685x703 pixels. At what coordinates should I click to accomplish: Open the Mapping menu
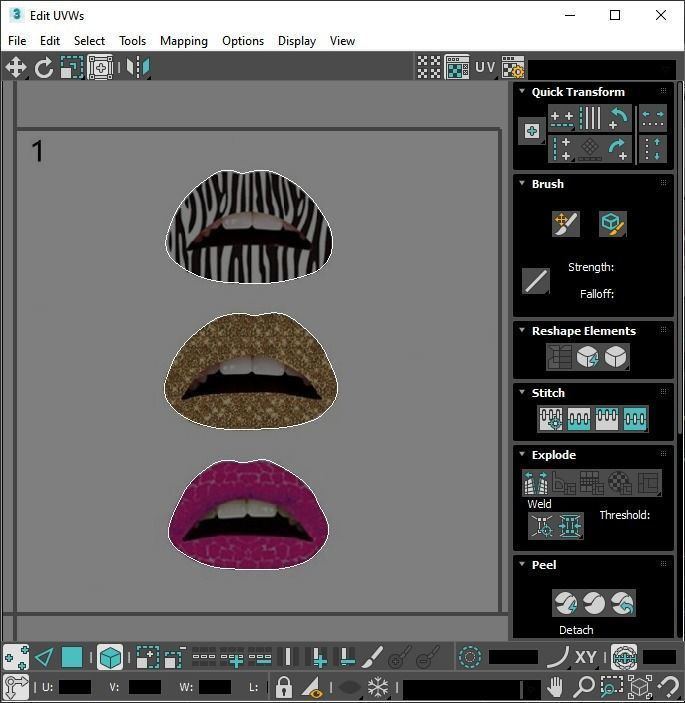[184, 41]
